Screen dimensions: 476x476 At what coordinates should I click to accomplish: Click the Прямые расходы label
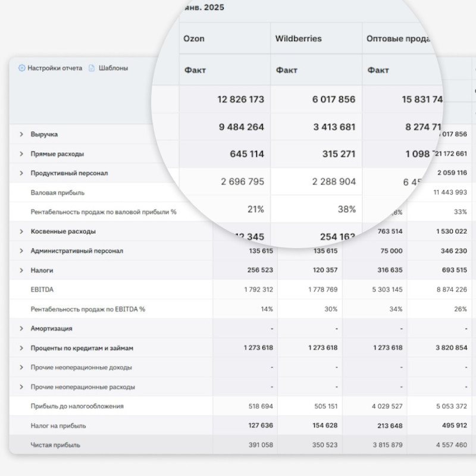(x=57, y=154)
